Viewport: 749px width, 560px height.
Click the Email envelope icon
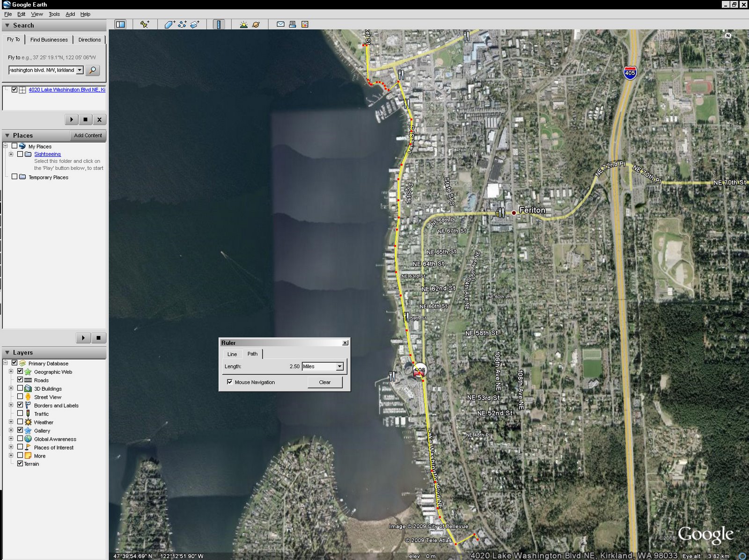pos(280,24)
